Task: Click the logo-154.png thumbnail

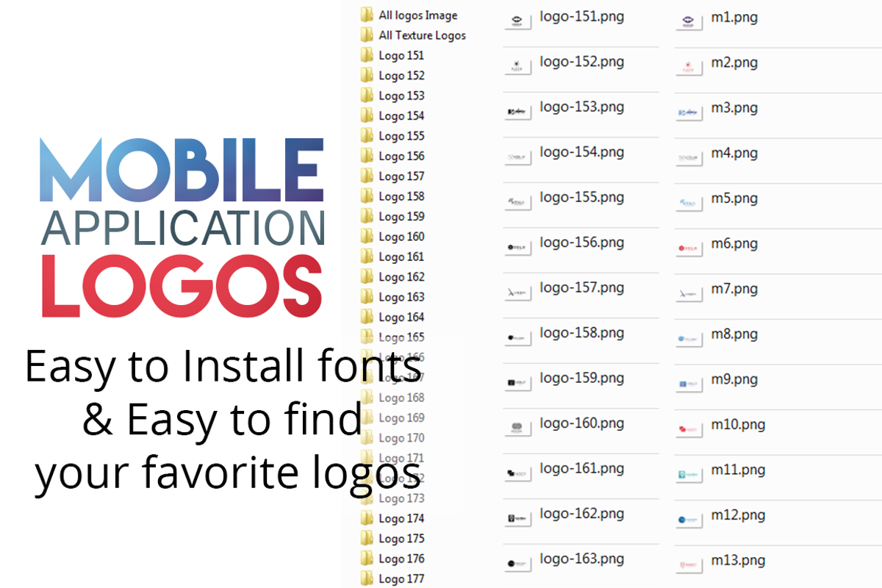Action: (x=517, y=157)
